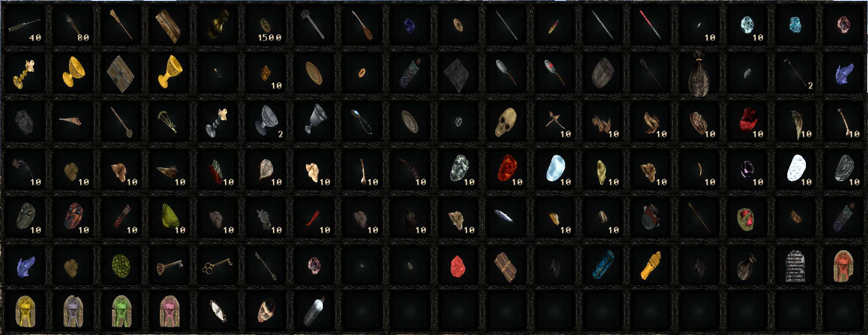Select the skull item in the inventory
Screen dimensions: 868x335
pos(505,122)
